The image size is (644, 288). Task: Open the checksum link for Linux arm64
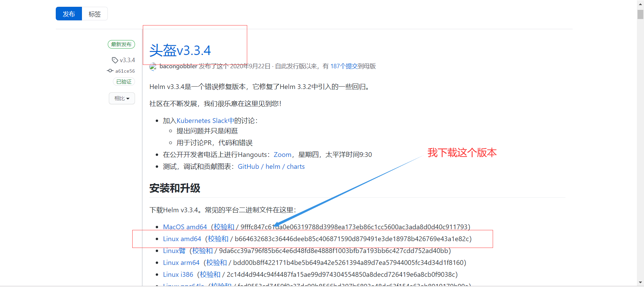(217, 263)
